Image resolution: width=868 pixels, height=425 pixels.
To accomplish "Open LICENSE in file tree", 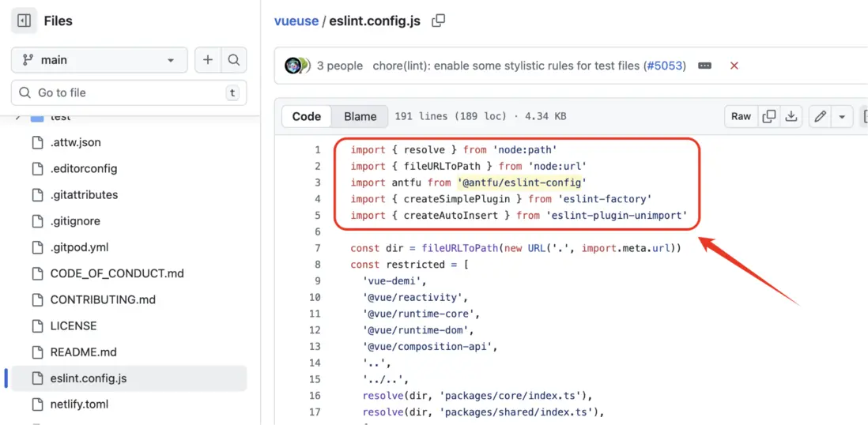I will tap(73, 326).
